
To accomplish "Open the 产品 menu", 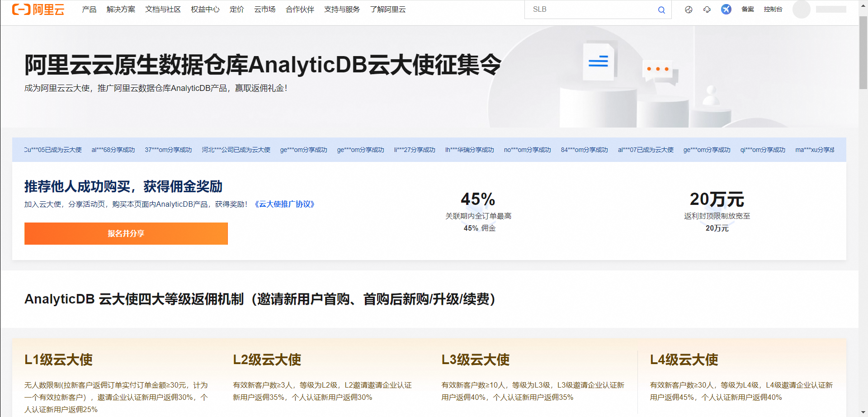I will click(89, 9).
